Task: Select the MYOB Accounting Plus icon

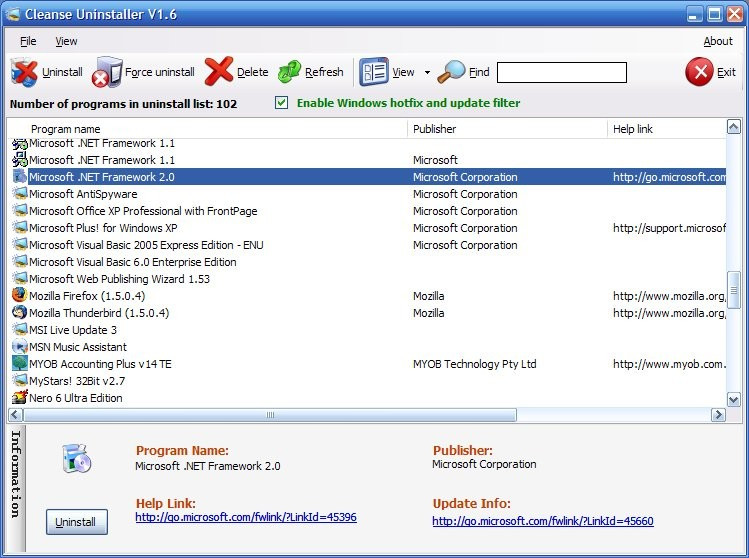Action: (x=19, y=363)
